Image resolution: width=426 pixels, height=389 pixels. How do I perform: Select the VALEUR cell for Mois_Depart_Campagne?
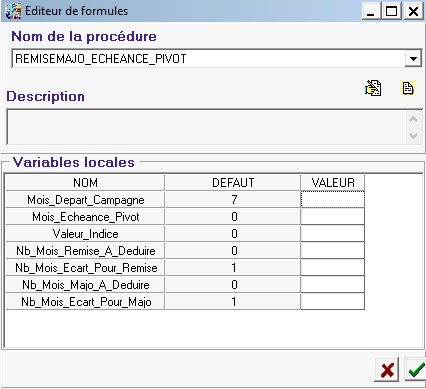pos(332,200)
